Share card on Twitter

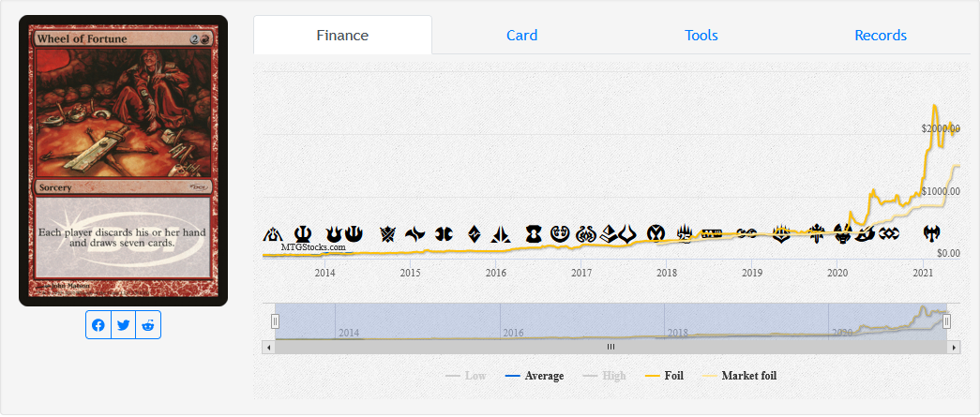124,325
